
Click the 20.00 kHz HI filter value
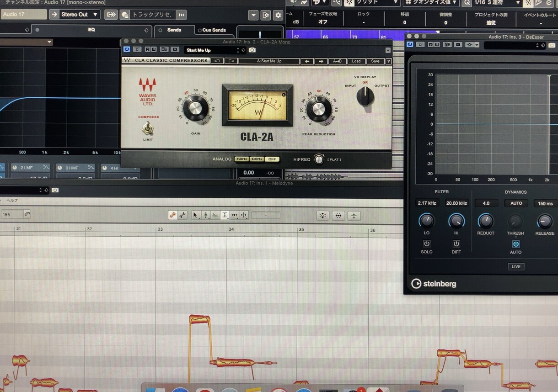pyautogui.click(x=456, y=203)
